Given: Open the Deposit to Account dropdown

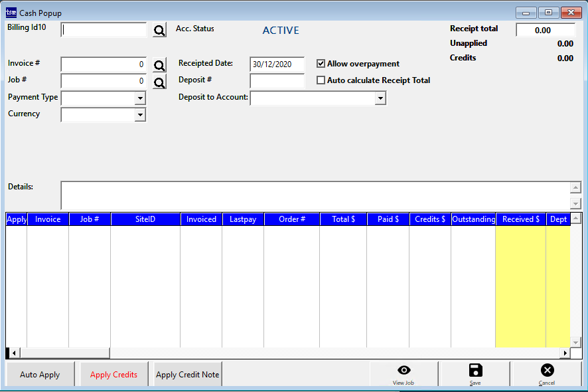Looking at the screenshot, I should [380, 98].
